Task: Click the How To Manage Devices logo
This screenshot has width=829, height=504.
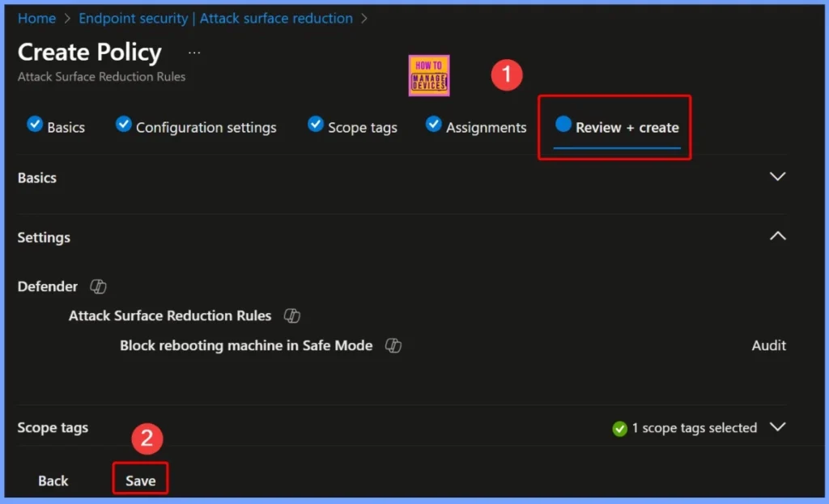Action: coord(428,74)
